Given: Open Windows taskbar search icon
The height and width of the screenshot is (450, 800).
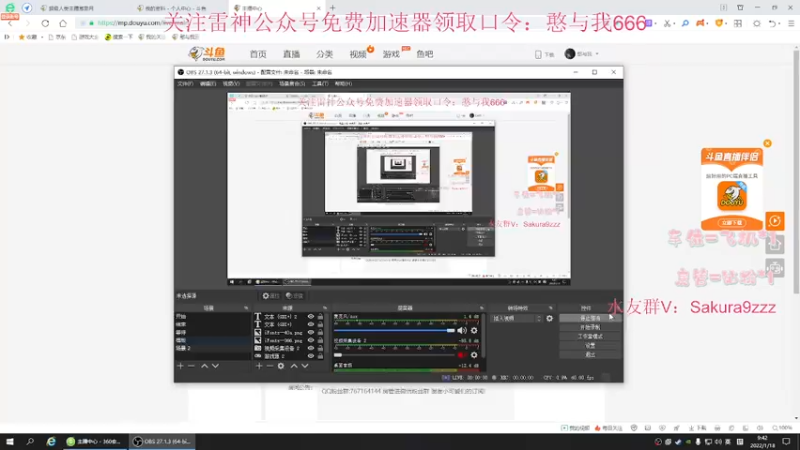Looking at the screenshot, I should click(30, 442).
